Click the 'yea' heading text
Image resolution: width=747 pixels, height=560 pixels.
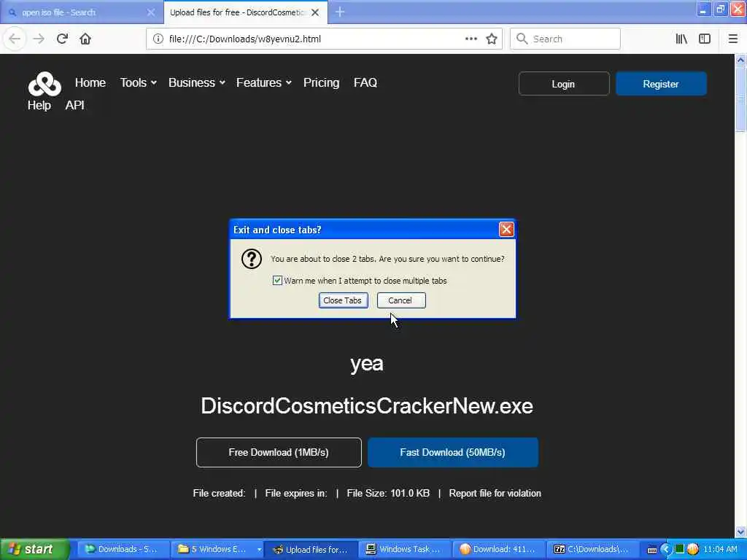point(366,364)
